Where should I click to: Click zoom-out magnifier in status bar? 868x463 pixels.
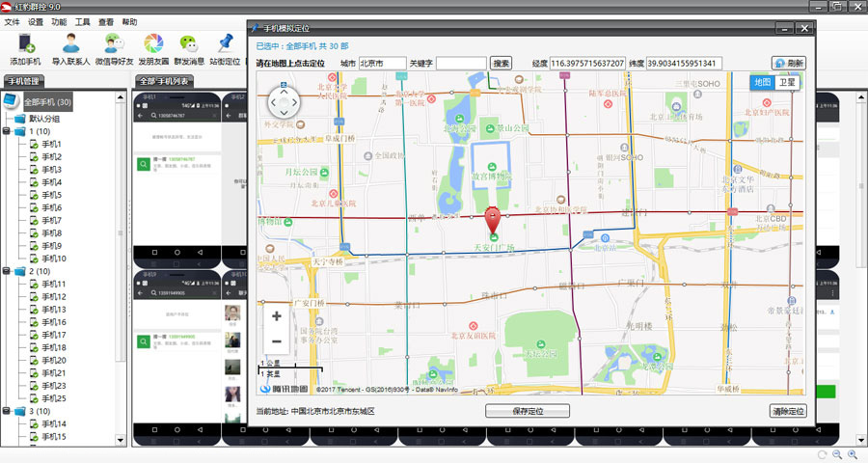837,454
